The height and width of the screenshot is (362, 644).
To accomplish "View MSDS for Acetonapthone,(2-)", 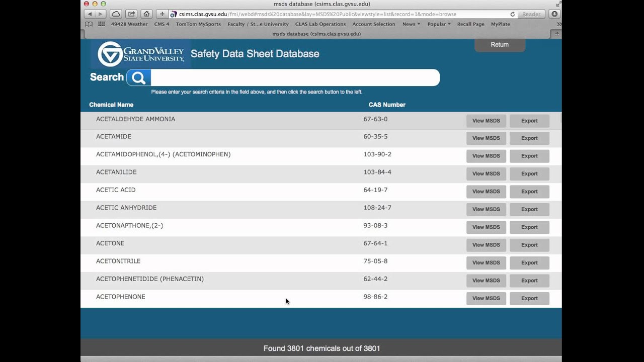I will [x=486, y=227].
